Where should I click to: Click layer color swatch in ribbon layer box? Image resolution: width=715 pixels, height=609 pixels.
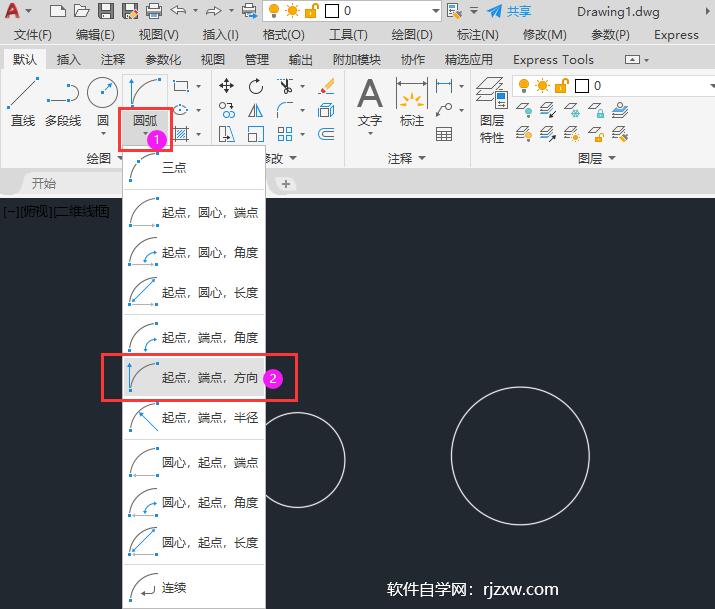(x=582, y=86)
